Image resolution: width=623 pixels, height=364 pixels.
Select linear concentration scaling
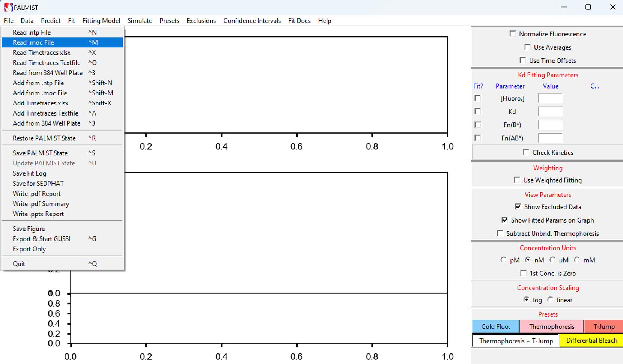tap(550, 299)
